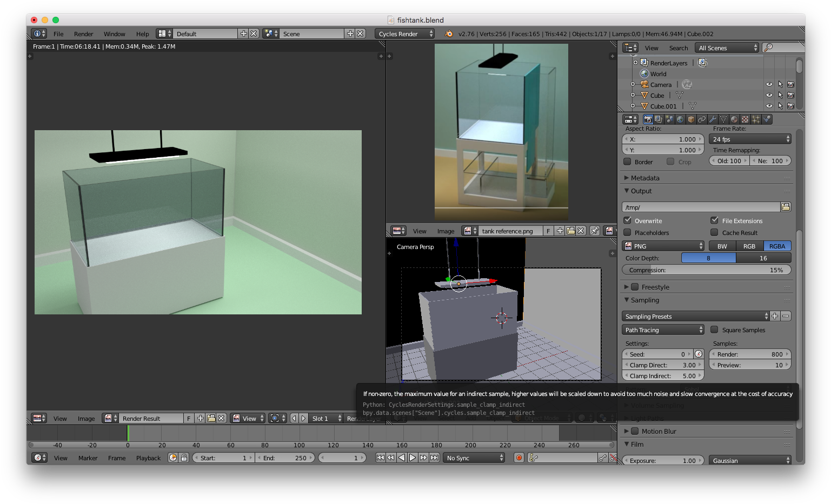The width and height of the screenshot is (831, 504).
Task: Select the RGB color mode button
Action: [749, 246]
